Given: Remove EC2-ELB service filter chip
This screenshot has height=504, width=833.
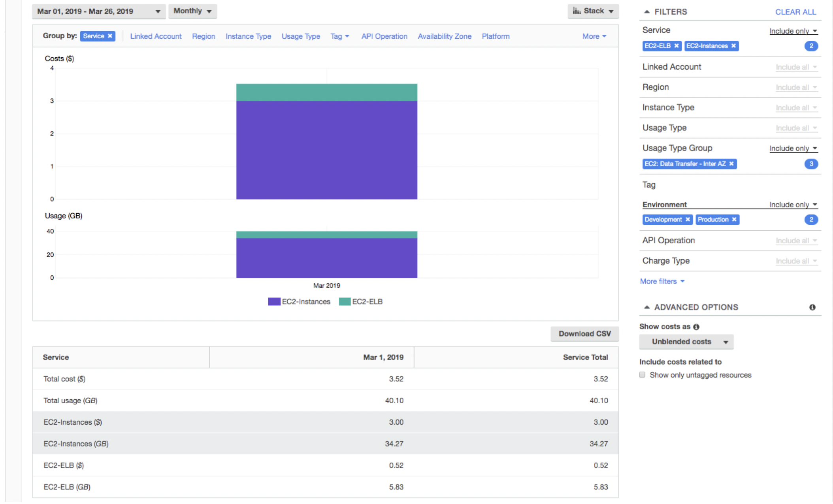Looking at the screenshot, I should point(677,46).
